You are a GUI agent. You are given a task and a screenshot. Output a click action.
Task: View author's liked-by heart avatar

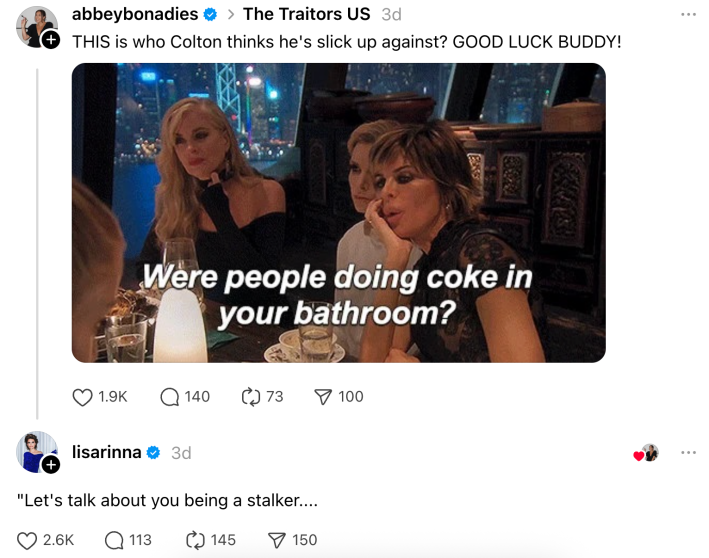pyautogui.click(x=647, y=453)
